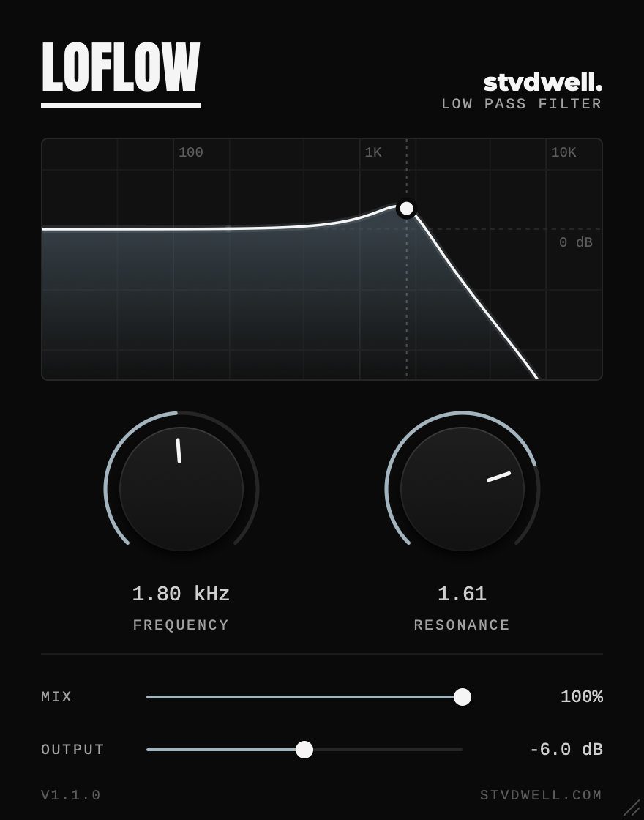Click the 1.61 resonance value

[462, 594]
